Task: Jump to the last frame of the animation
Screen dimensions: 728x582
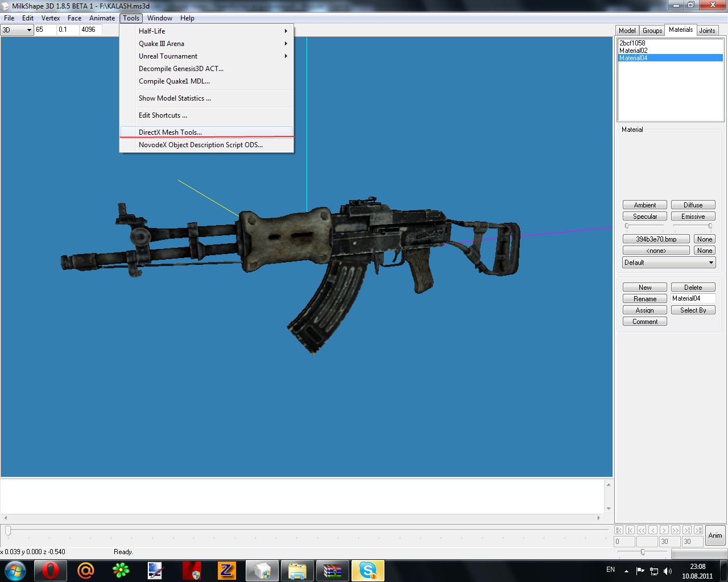Action: click(x=698, y=530)
